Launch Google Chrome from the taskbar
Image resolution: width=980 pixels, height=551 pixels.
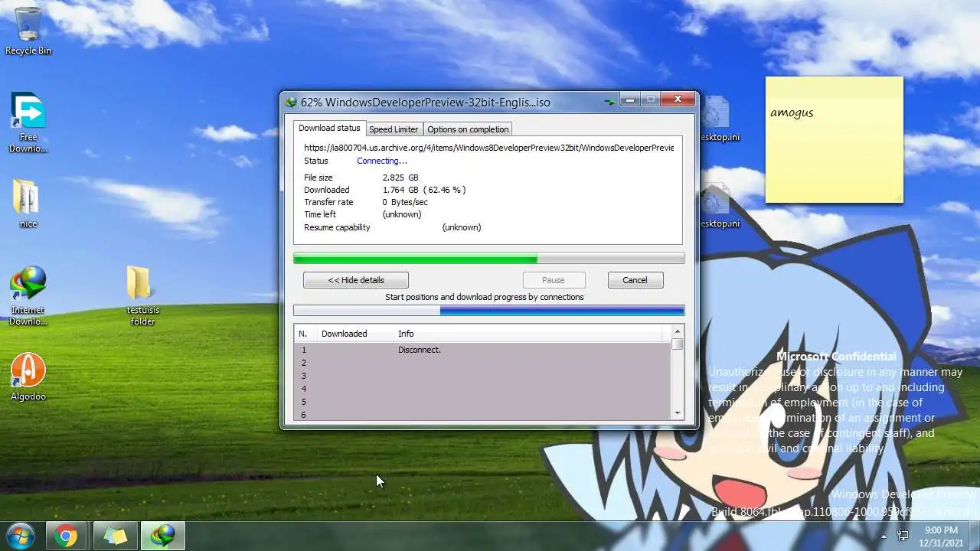coord(66,536)
